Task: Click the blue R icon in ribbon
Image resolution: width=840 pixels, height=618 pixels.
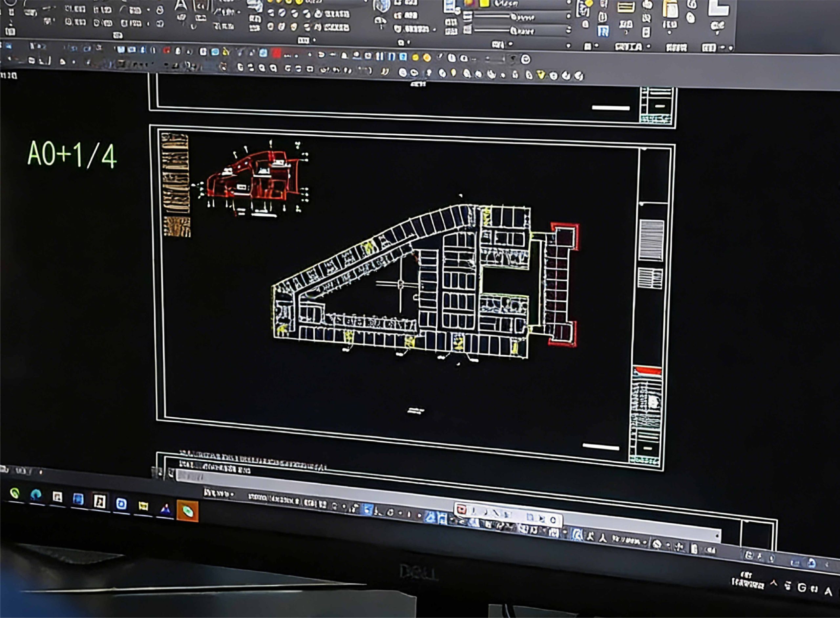Action: [603, 32]
